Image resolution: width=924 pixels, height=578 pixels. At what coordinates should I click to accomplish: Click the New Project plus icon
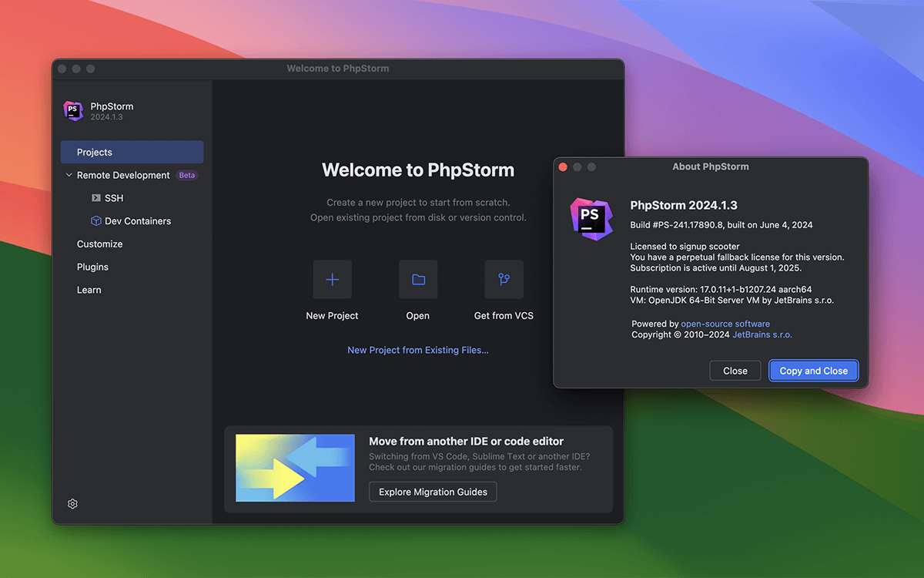pos(333,280)
